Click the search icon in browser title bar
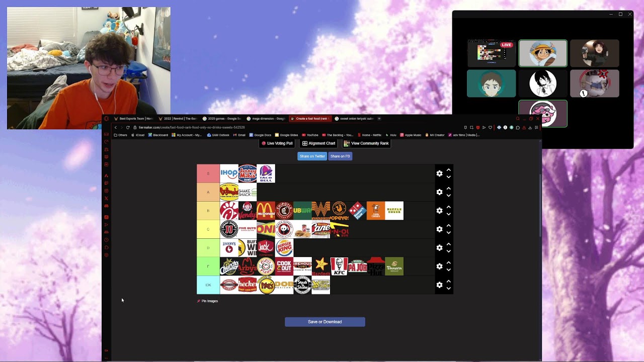Image resolution: width=644 pixels, height=362 pixels. (x=518, y=119)
